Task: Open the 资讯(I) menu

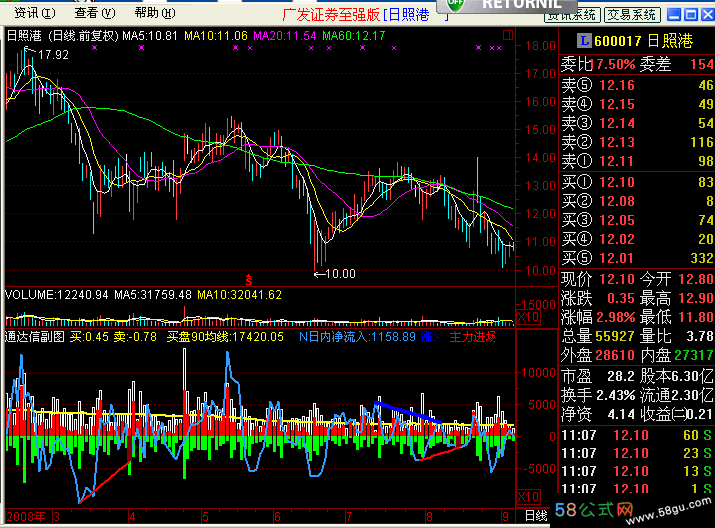Action: [35, 13]
